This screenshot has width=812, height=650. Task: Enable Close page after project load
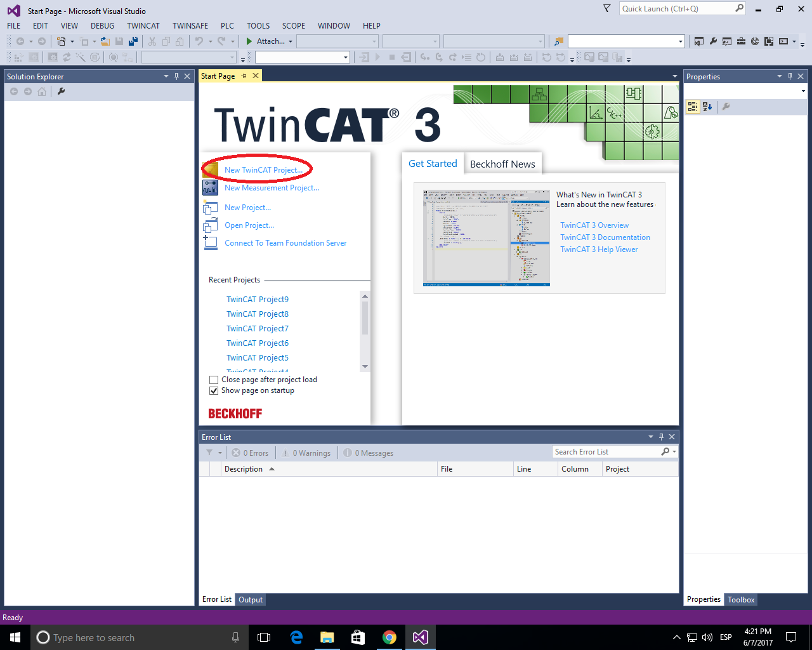pos(214,380)
